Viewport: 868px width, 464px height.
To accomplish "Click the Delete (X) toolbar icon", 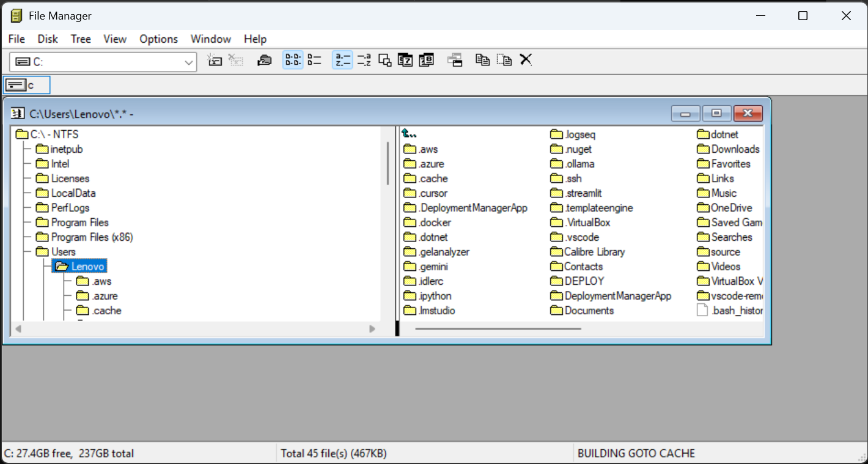I will point(526,59).
